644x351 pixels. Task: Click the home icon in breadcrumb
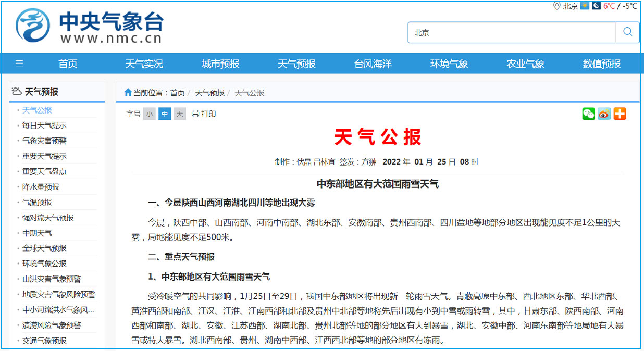(128, 92)
